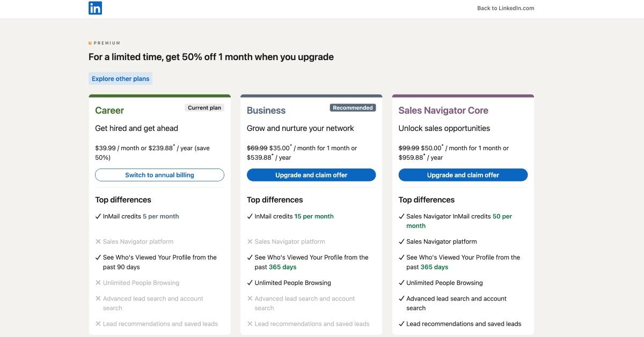Click X icon beside Career Unlimited People Browsing

click(98, 283)
